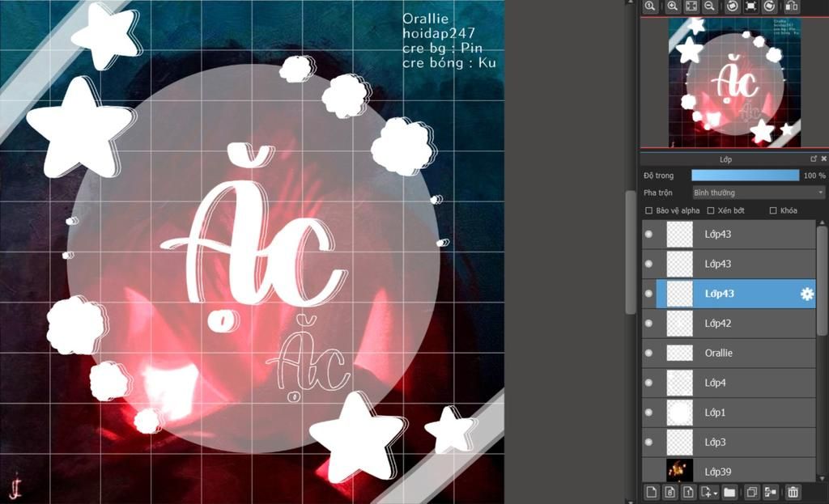Click the Độ trong label
The image size is (829, 504).
tap(658, 176)
